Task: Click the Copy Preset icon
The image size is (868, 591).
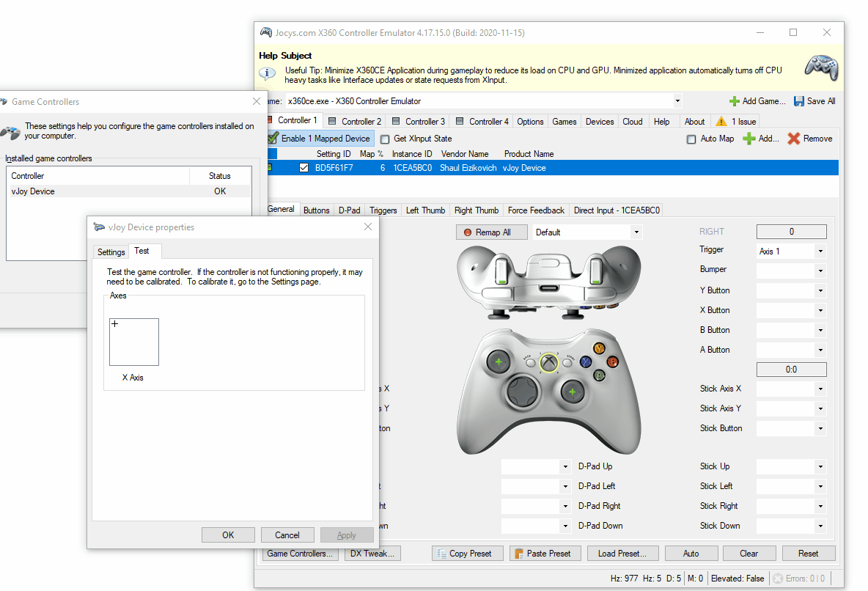Action: (x=442, y=554)
